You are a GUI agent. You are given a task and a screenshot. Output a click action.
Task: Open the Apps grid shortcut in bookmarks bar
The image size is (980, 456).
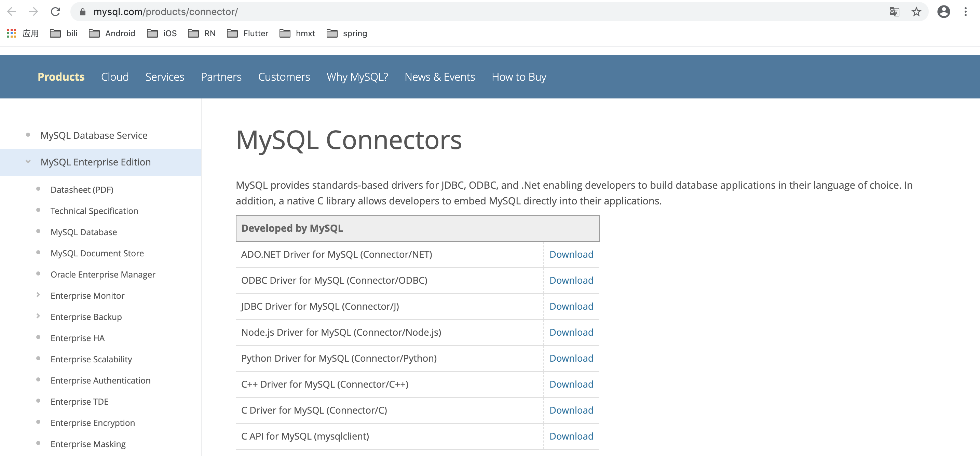pyautogui.click(x=12, y=33)
